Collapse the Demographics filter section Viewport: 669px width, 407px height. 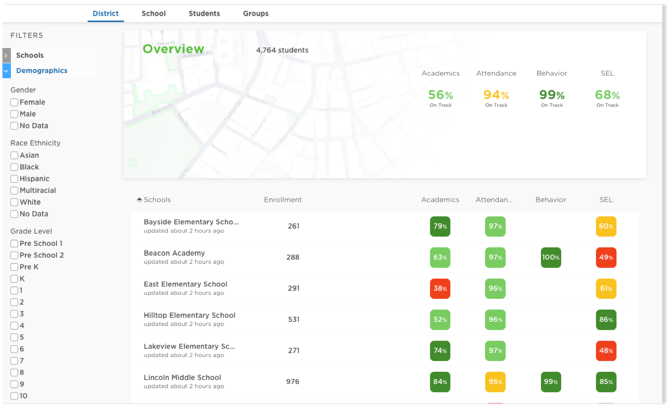click(6, 71)
